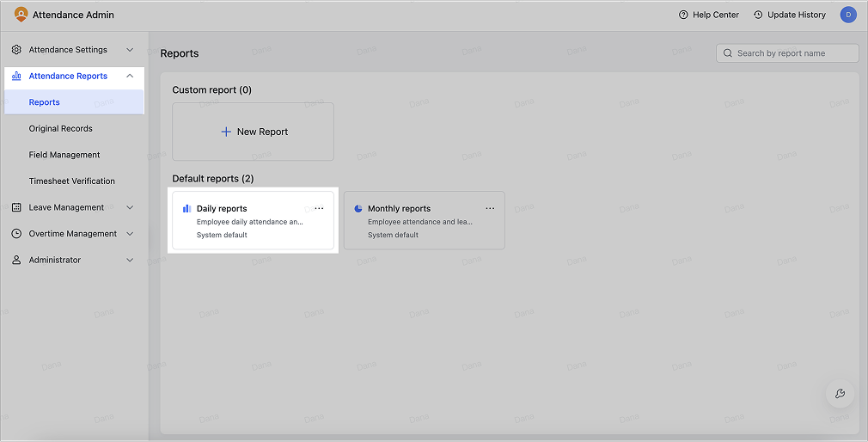The height and width of the screenshot is (442, 868).
Task: Expand the Attendance Settings section
Action: [x=130, y=50]
